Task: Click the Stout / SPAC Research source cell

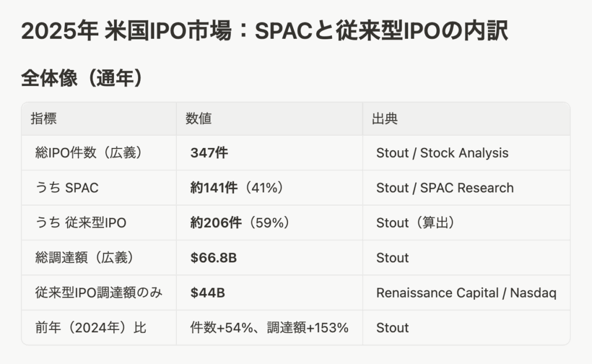Action: [x=445, y=188]
